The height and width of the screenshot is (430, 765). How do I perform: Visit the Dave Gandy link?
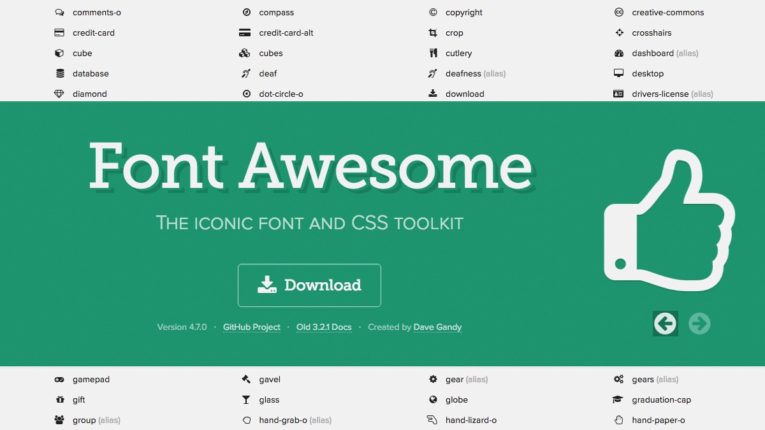point(437,327)
